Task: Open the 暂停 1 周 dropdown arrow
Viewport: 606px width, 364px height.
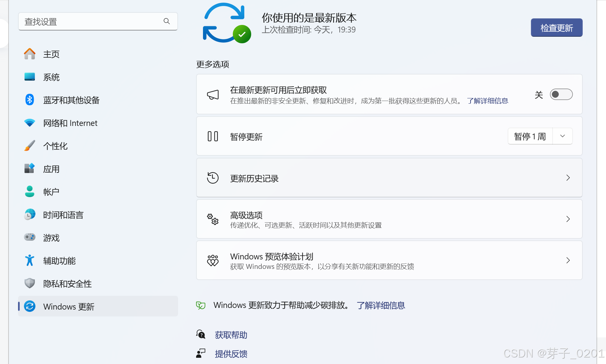Action: 563,136
